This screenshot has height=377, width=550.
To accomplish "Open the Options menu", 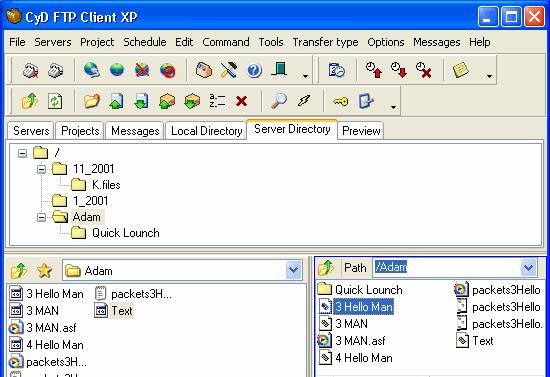I will 386,42.
